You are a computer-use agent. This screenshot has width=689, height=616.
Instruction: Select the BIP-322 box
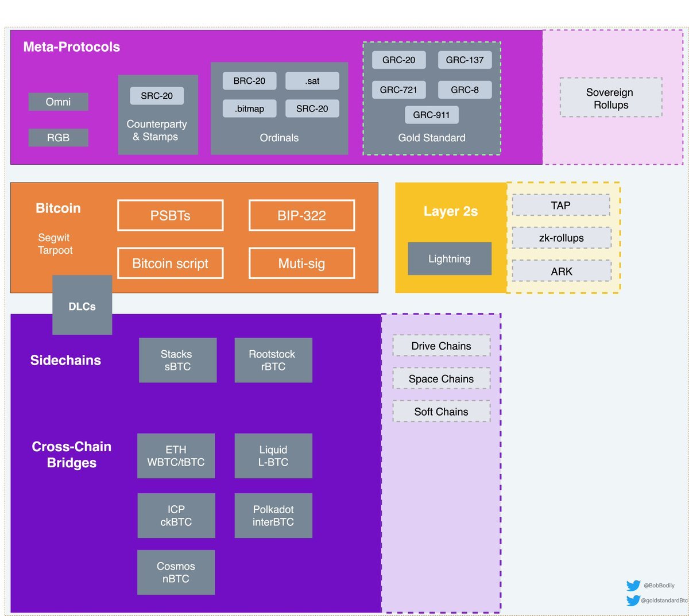point(301,215)
